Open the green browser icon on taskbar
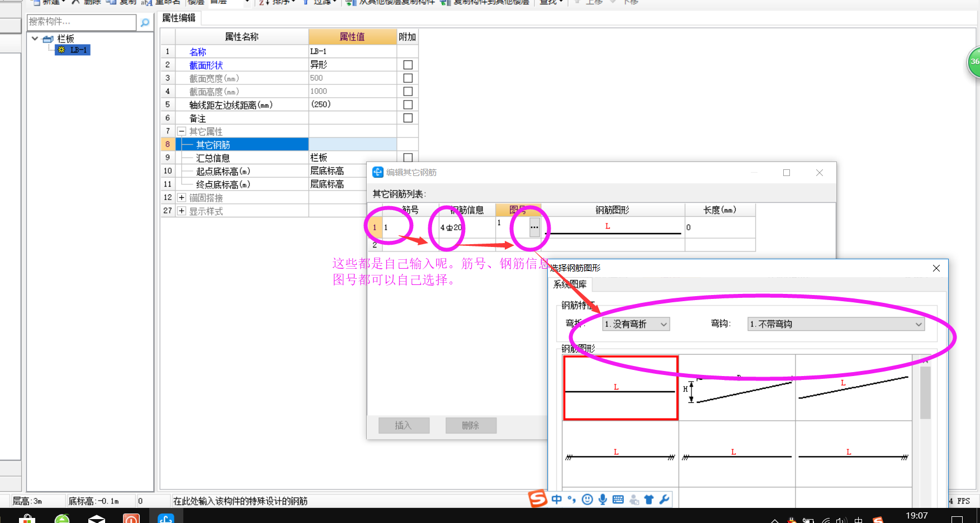Viewport: 980px width, 523px height. pos(62,518)
